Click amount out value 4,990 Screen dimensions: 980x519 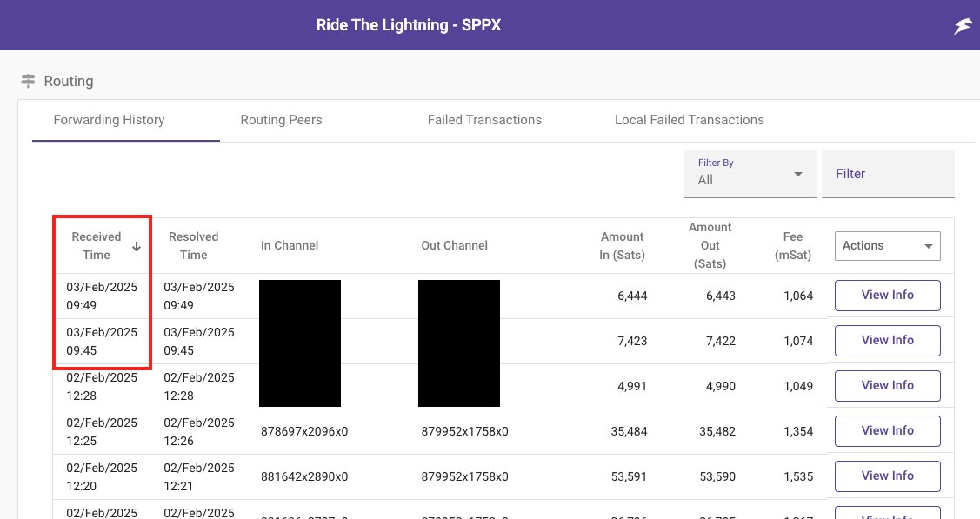point(721,386)
